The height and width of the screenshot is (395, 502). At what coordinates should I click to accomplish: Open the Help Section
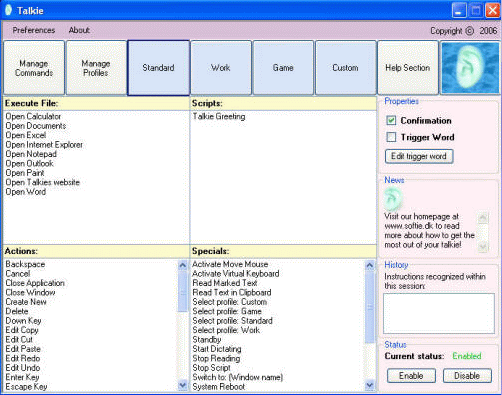[408, 68]
